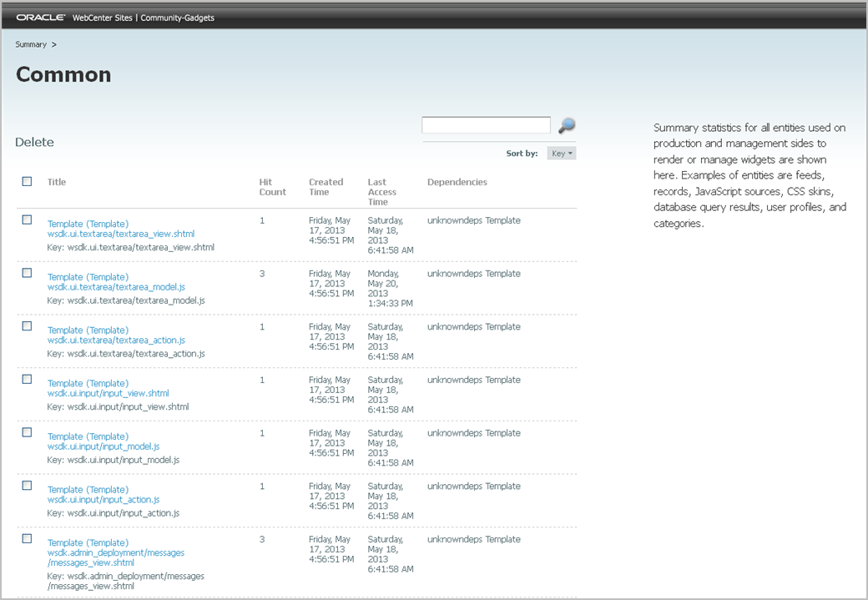Image resolution: width=868 pixels, height=600 pixels.
Task: Click 'Key: wsdk.ui.input/input_action.js' text
Action: [114, 513]
